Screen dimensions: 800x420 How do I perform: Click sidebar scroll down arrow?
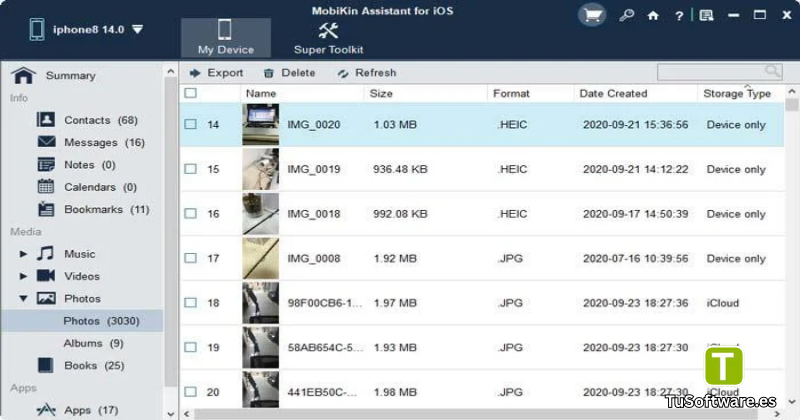pyautogui.click(x=171, y=414)
